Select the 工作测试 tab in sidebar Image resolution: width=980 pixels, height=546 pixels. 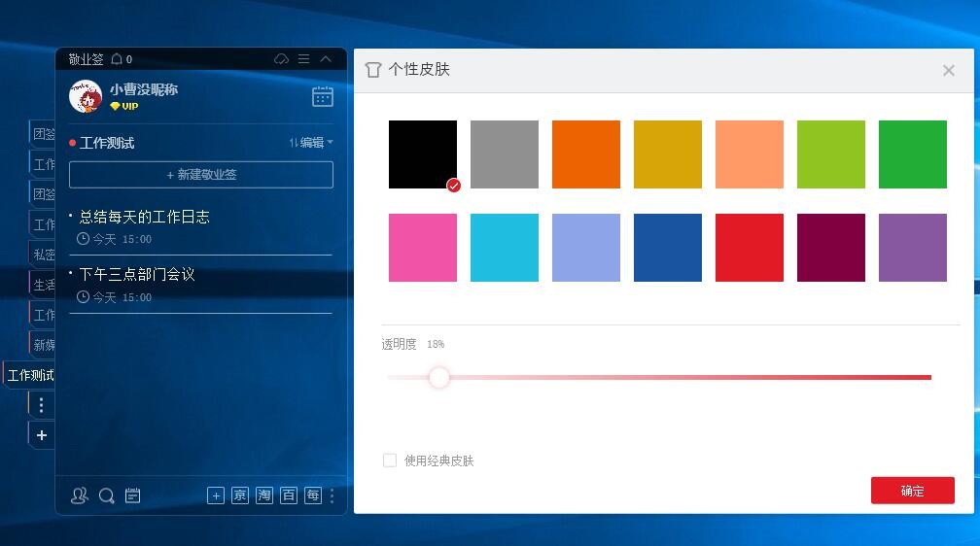(x=29, y=375)
